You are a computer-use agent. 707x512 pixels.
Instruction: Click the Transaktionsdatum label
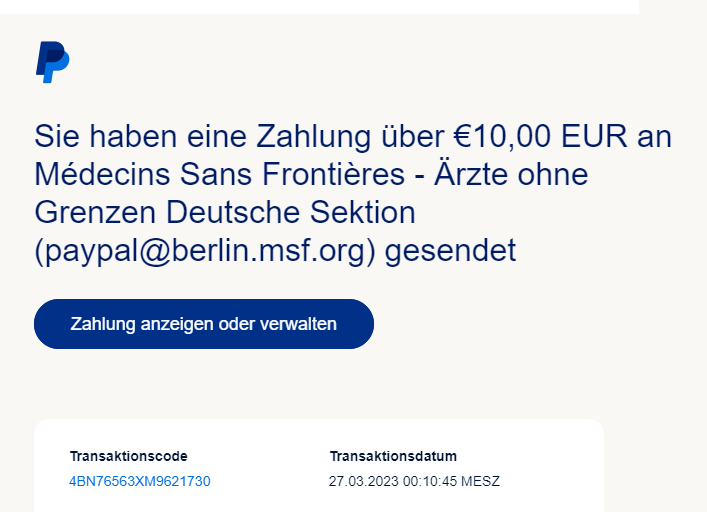393,456
